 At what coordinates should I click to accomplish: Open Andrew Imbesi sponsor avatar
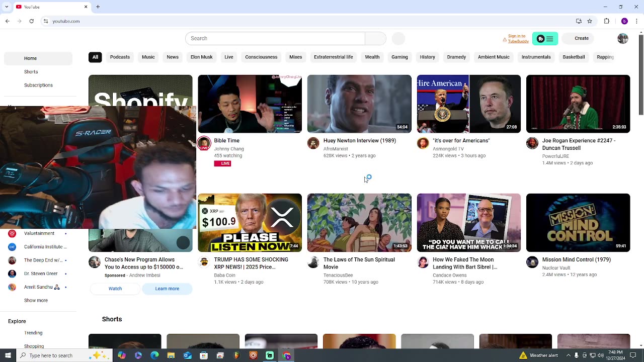coord(95,262)
